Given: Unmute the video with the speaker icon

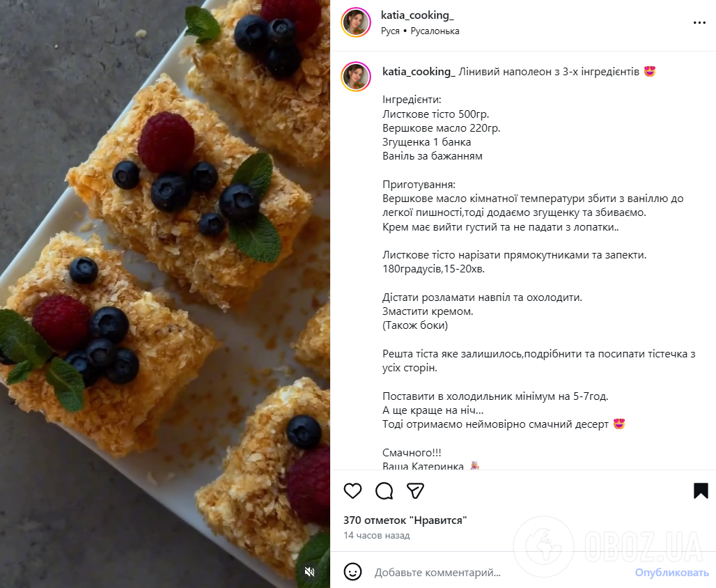Looking at the screenshot, I should click(309, 571).
